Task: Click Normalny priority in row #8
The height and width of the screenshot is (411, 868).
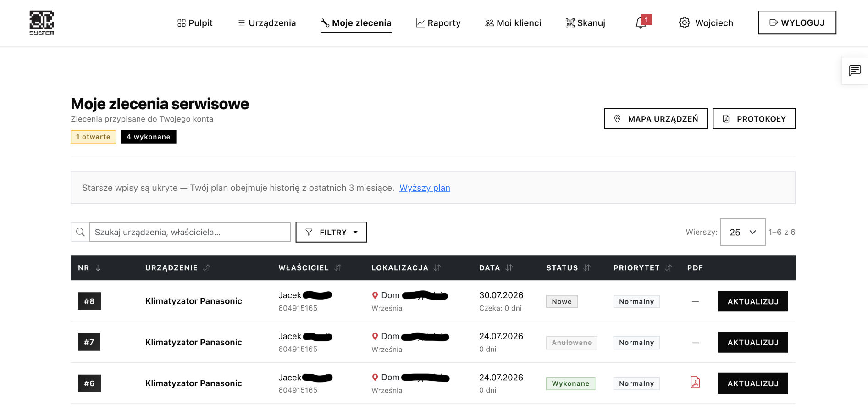Action: point(636,301)
